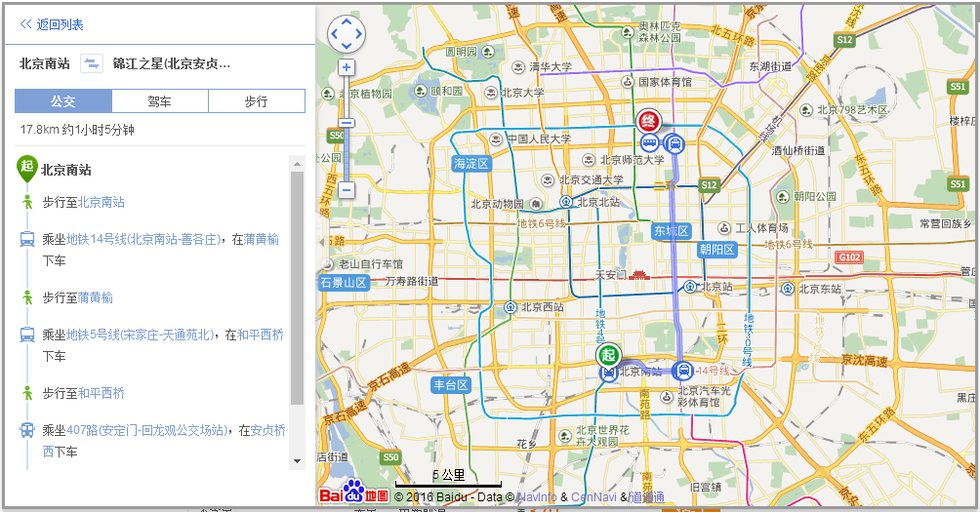Select the 公交 transit tab
980x512 pixels.
[63, 101]
